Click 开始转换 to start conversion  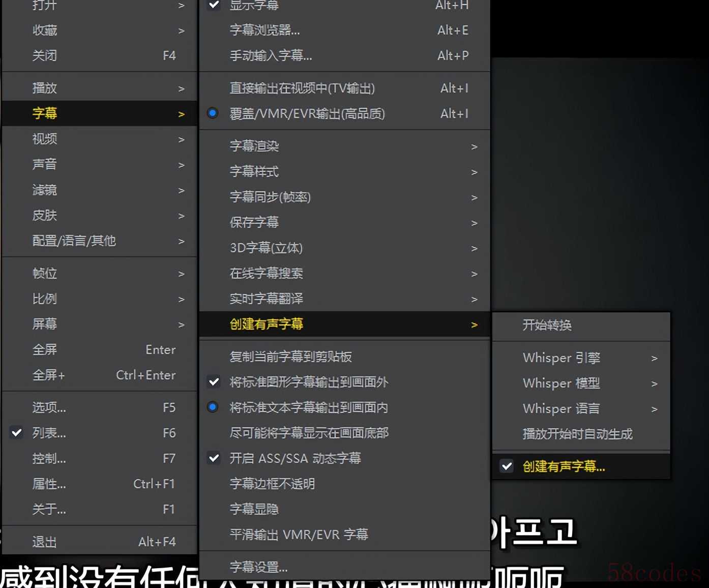tap(547, 326)
